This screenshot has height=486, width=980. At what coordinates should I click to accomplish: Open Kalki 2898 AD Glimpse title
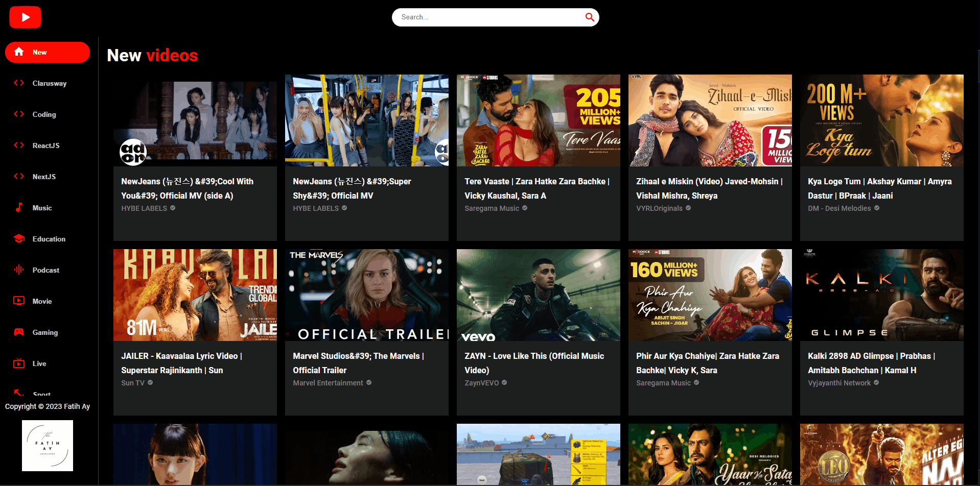pyautogui.click(x=871, y=363)
